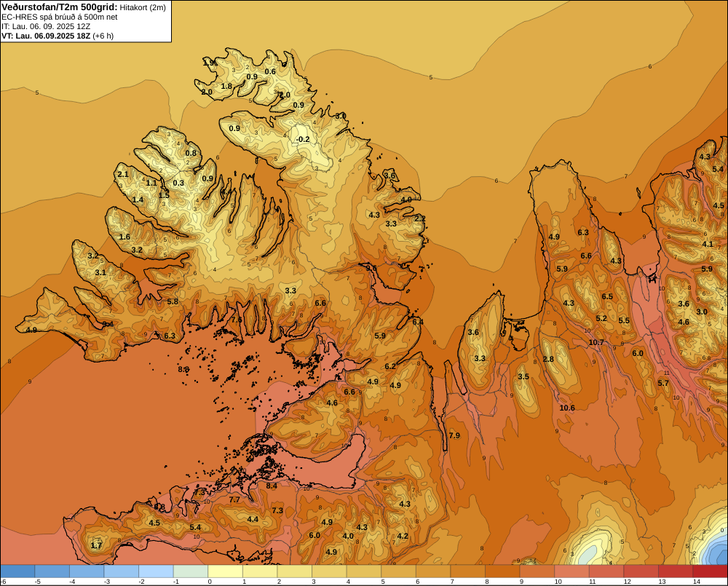
Task: Click the dark red legend swatch right of 14
Action: click(710, 571)
